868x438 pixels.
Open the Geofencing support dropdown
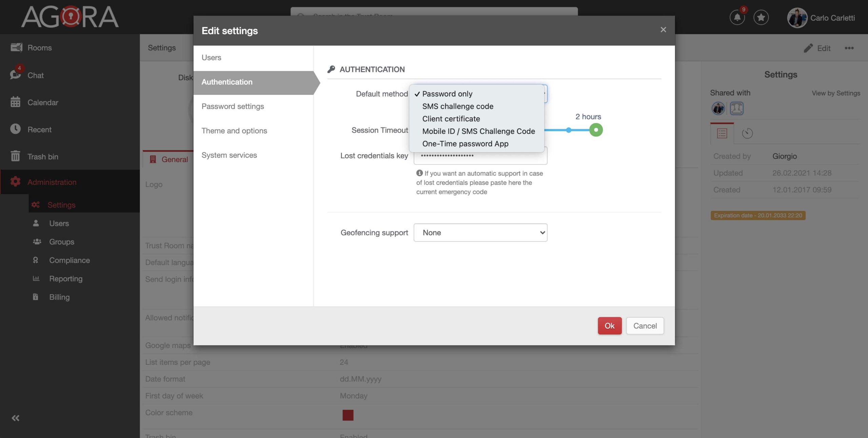(x=480, y=233)
